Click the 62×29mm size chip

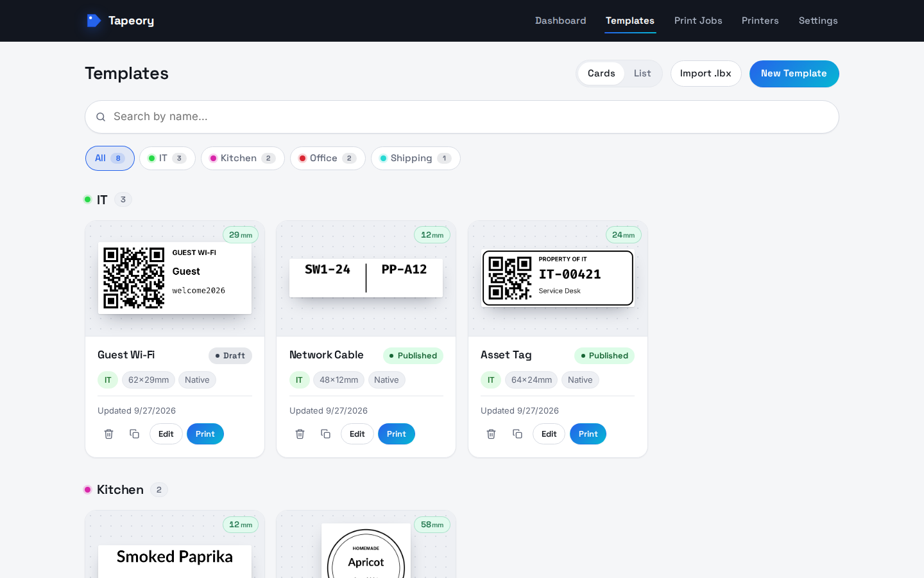click(148, 380)
